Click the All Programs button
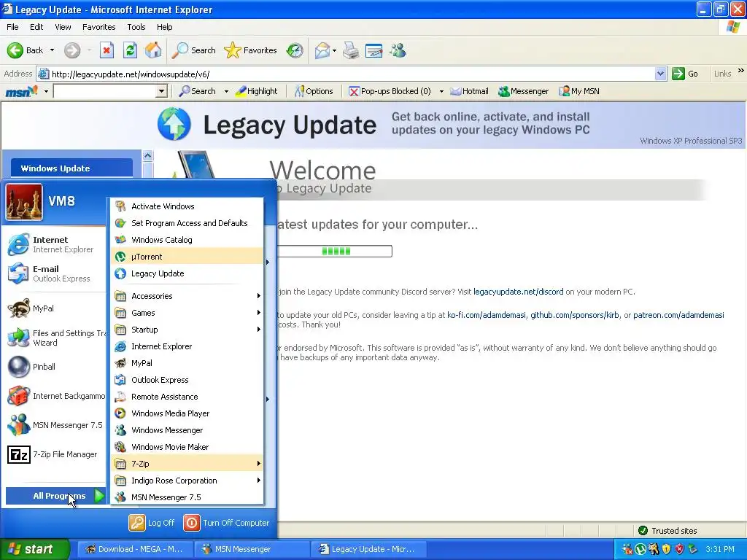The width and height of the screenshot is (747, 560). [x=55, y=496]
